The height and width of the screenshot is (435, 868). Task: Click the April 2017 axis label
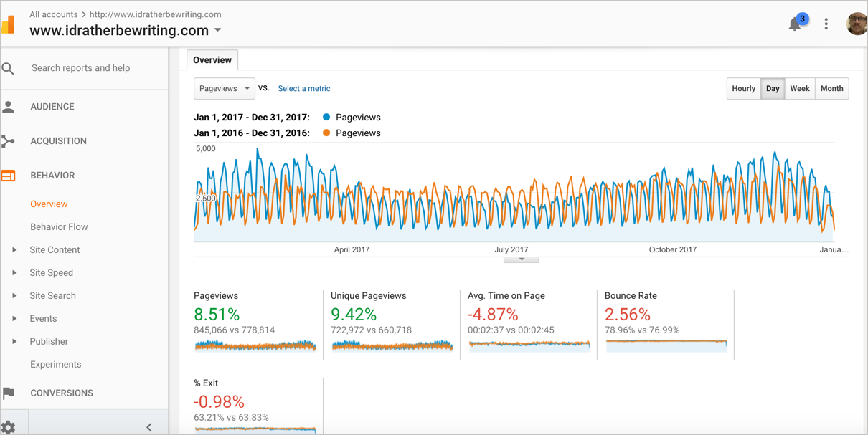click(352, 250)
